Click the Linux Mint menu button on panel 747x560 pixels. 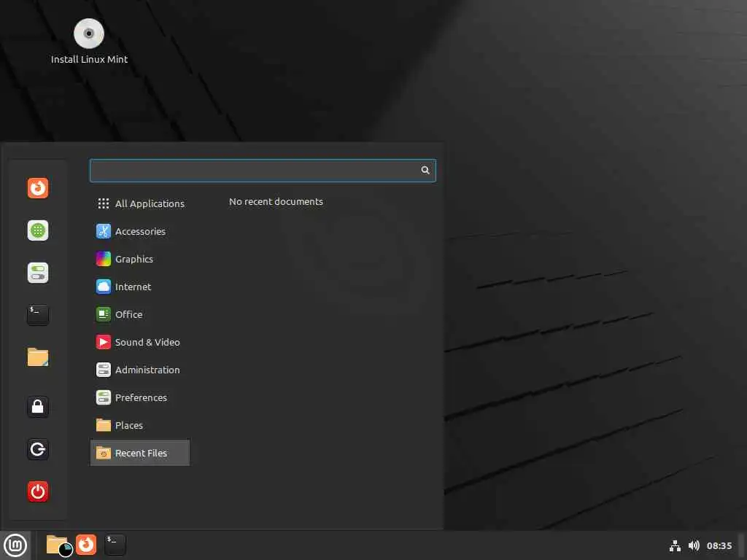(x=15, y=545)
